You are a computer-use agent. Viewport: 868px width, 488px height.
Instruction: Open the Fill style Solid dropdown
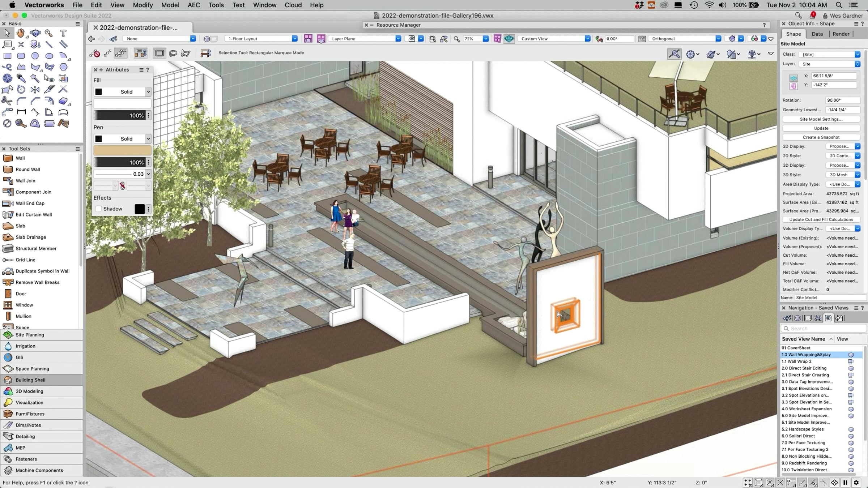pos(122,92)
